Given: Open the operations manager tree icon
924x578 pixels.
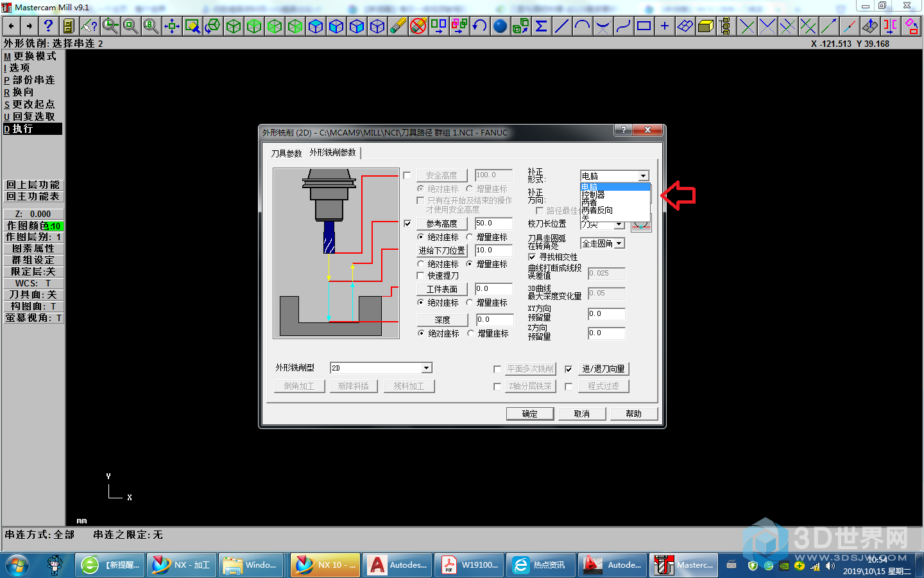Looking at the screenshot, I should (726, 26).
